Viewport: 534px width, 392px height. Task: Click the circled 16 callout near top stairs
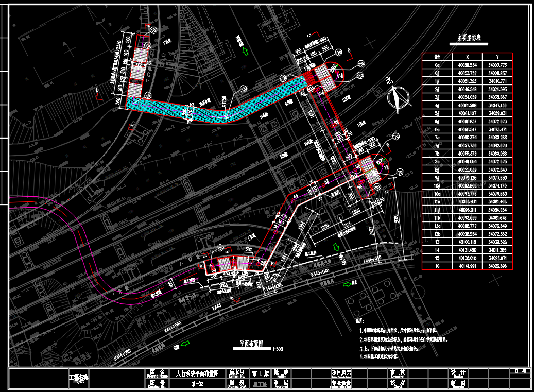(x=153, y=31)
